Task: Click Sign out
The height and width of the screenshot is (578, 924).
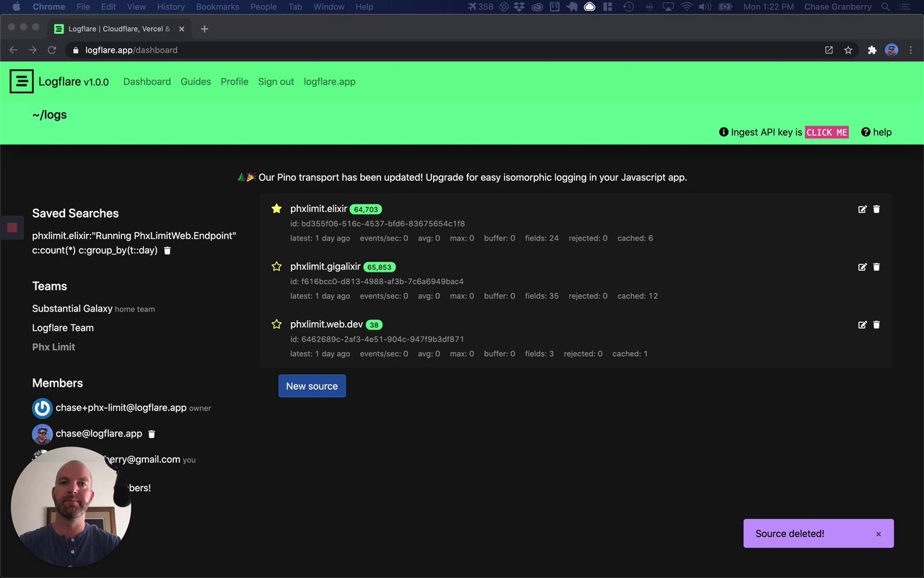Action: [276, 82]
